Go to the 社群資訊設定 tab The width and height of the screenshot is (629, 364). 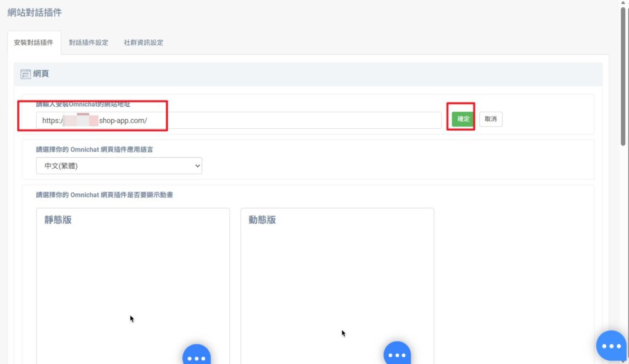pyautogui.click(x=143, y=43)
